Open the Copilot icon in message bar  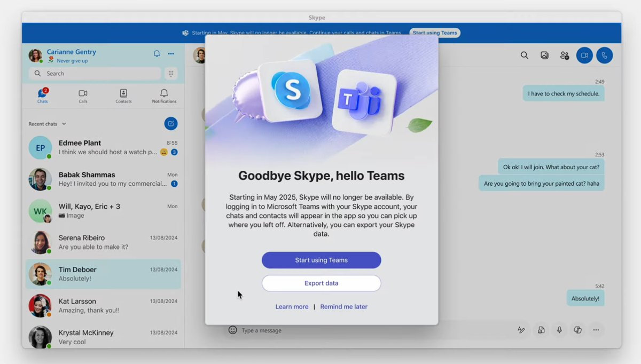click(577, 330)
